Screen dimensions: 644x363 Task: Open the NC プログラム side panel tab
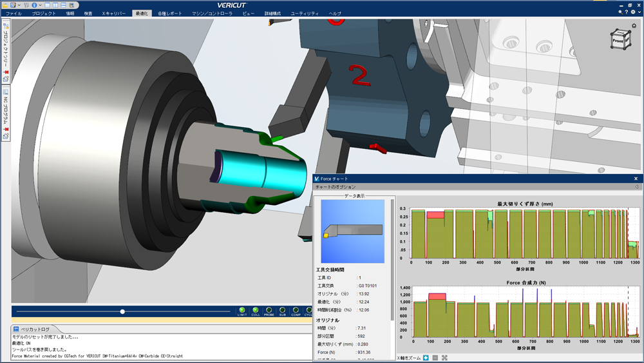click(x=6, y=113)
